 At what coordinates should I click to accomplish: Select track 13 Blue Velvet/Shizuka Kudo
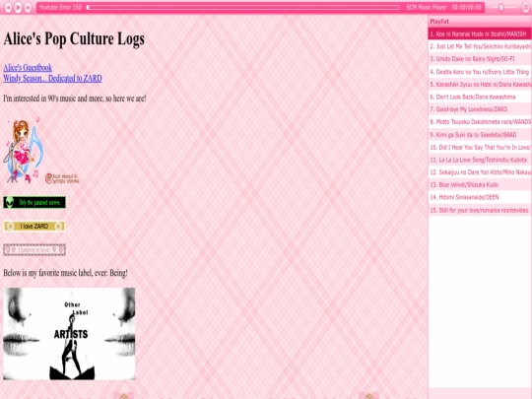480,185
